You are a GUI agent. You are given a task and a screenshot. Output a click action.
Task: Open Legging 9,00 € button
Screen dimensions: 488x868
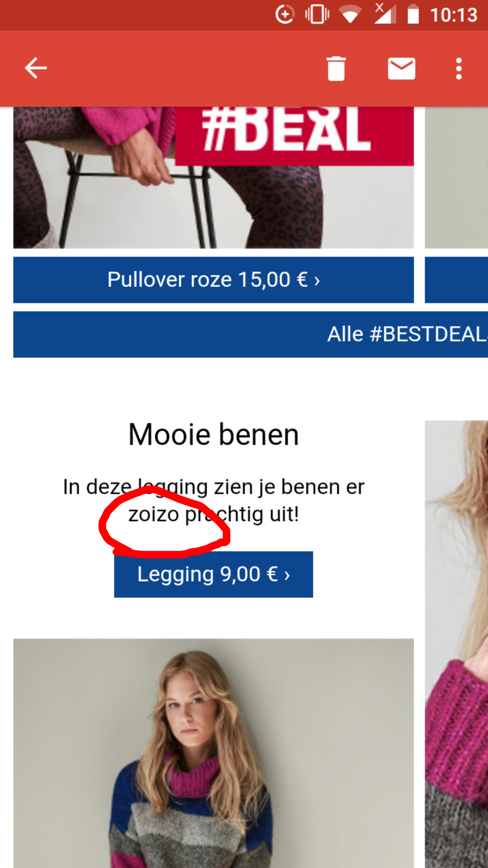pos(213,574)
